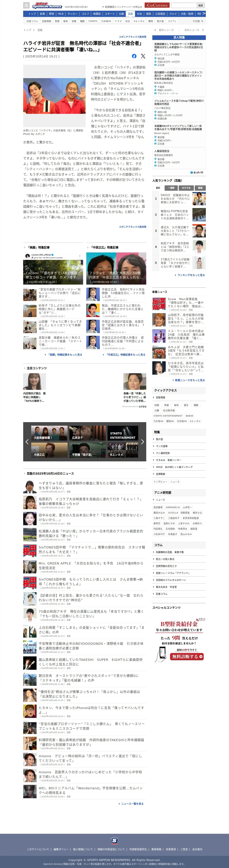This screenshot has width=229, height=868.
Task: Open the CoCorone banner
Action: tap(157, 5)
